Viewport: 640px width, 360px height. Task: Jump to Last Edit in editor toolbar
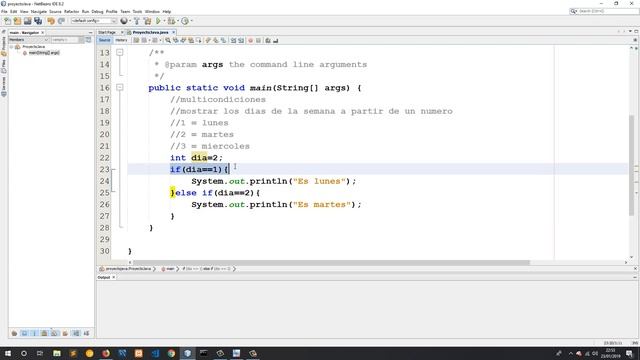[x=136, y=40]
